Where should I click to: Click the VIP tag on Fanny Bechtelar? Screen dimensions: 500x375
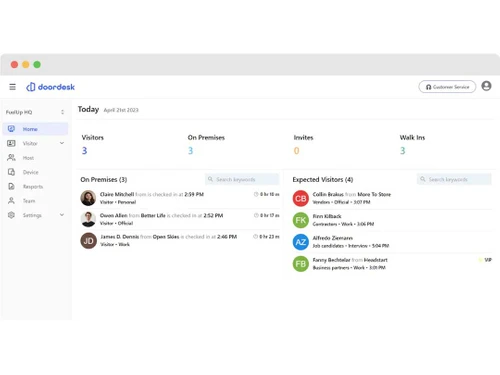pos(485,260)
